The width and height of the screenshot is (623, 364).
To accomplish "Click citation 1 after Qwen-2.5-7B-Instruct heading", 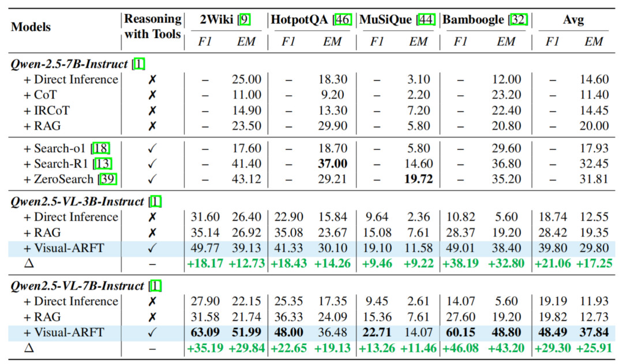I will coord(138,65).
